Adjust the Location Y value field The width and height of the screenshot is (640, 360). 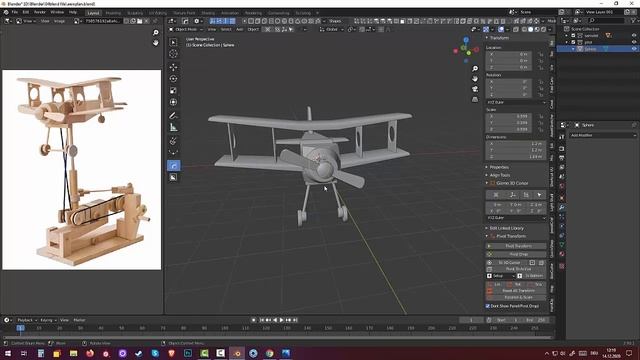click(x=509, y=60)
